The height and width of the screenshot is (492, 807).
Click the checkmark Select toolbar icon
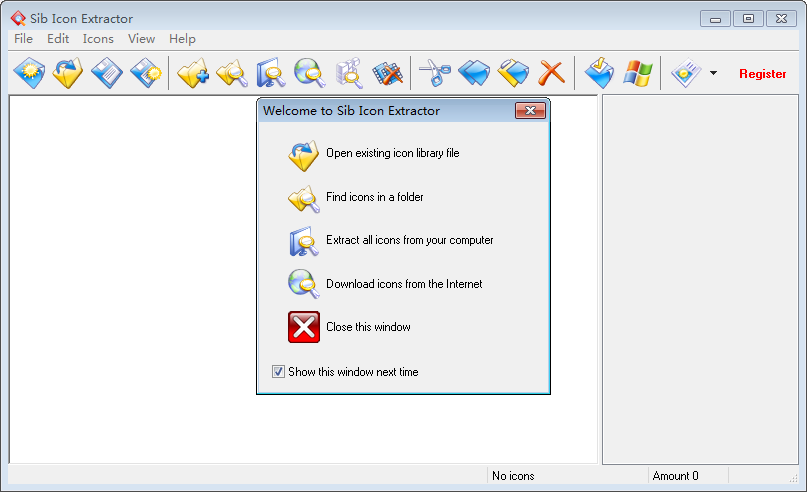[599, 73]
